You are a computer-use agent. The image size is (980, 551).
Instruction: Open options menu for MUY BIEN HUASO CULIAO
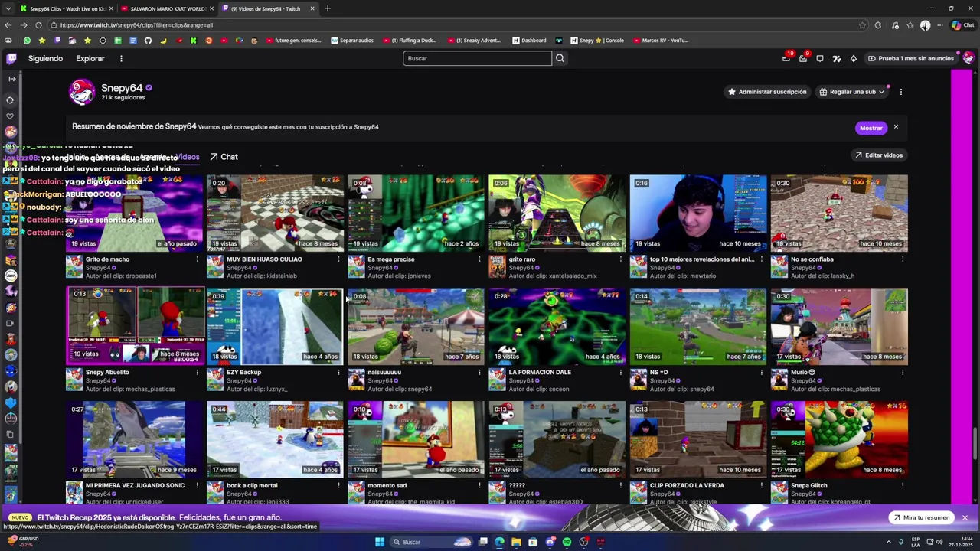tap(338, 259)
